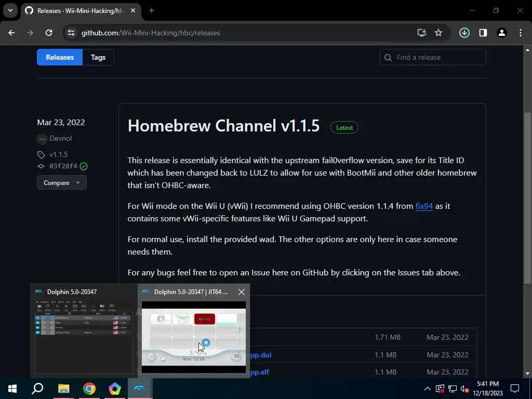Viewport: 532px width, 399px height.
Task: Follow the fix94 link
Action: [424, 206]
